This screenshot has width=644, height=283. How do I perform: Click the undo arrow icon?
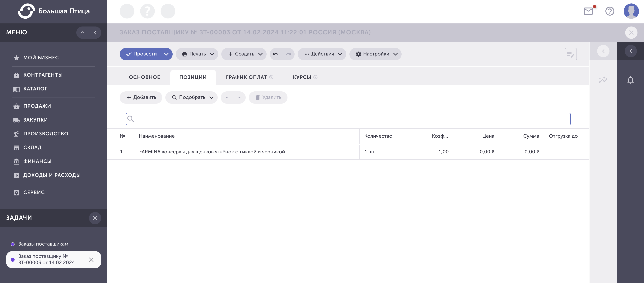(276, 54)
